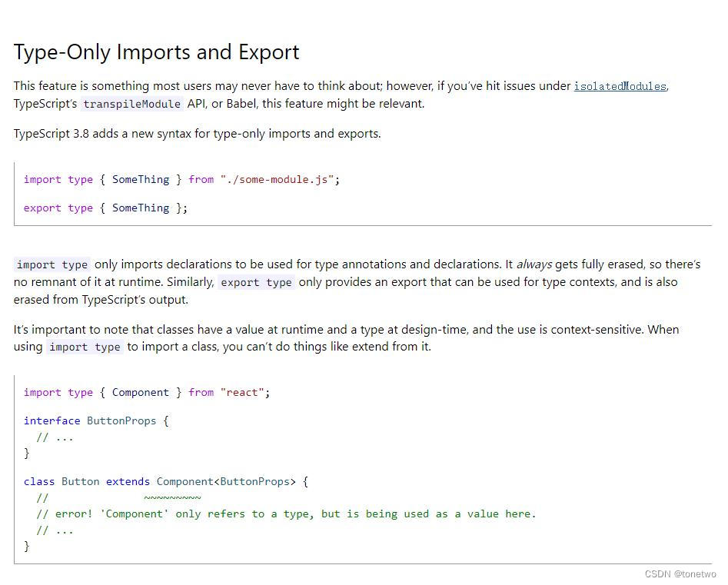
Task: Select the interface ButtonProps declaration
Action: tap(95, 420)
